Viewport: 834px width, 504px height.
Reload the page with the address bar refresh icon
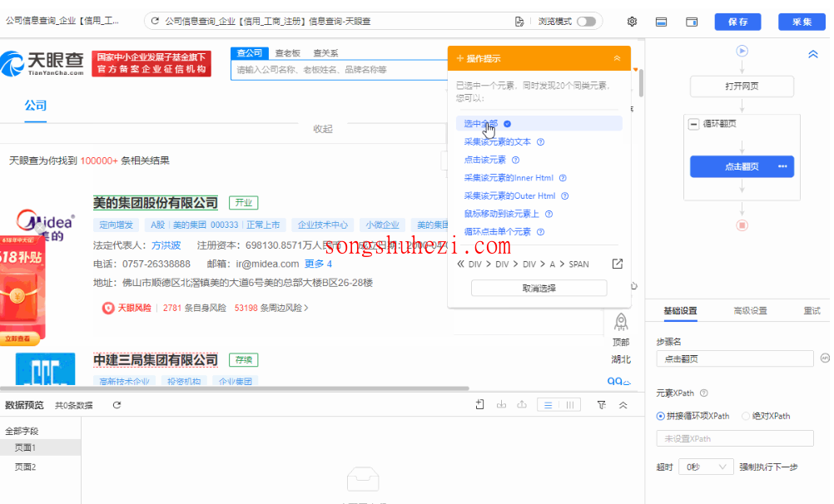coord(155,22)
